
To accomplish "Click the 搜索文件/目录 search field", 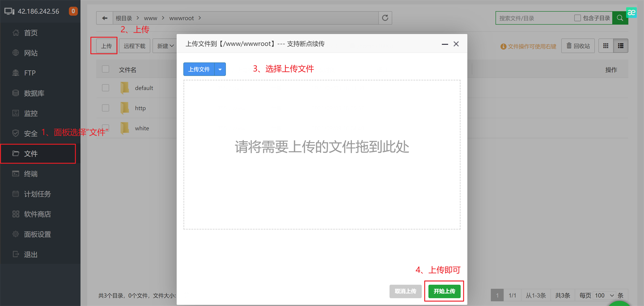I will pyautogui.click(x=534, y=18).
